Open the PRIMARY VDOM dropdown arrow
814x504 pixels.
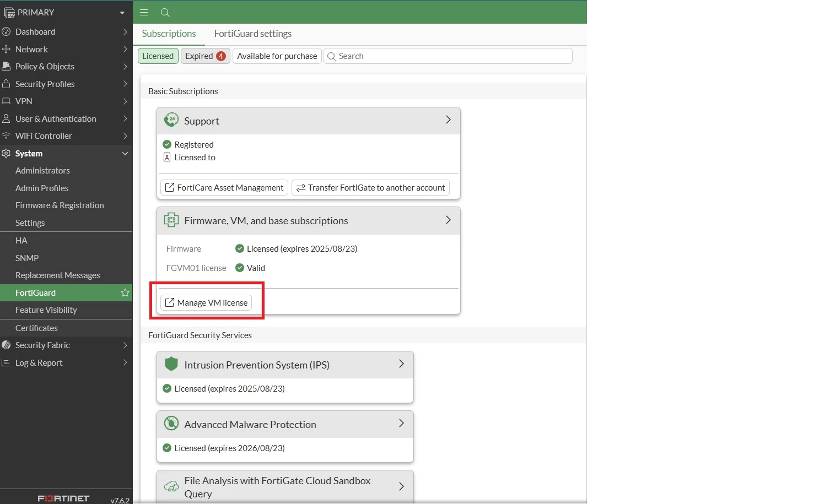(x=122, y=13)
